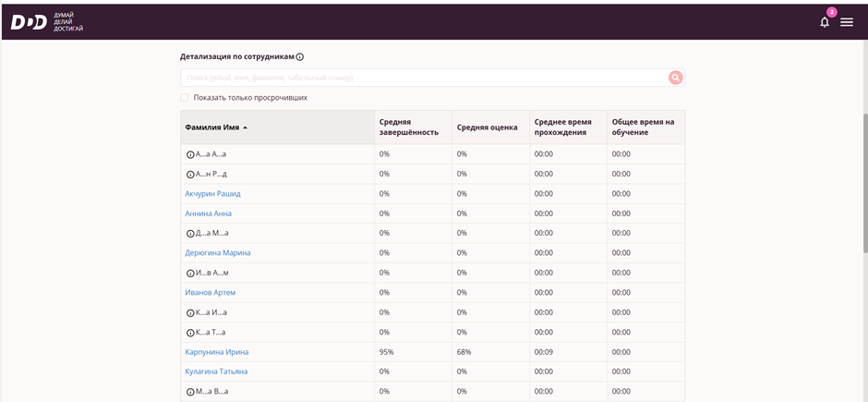The height and width of the screenshot is (402, 868).
Task: Click info icon next to Д...а М...а
Action: (190, 234)
